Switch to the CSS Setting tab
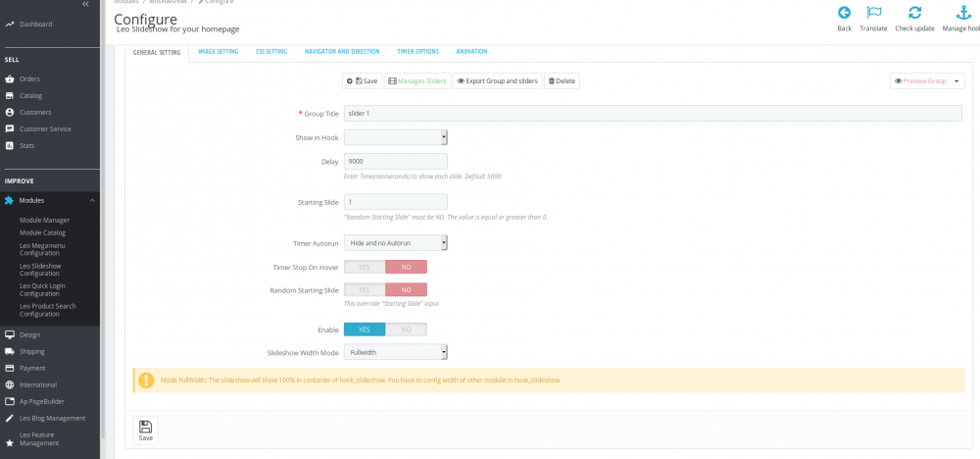 tap(271, 52)
